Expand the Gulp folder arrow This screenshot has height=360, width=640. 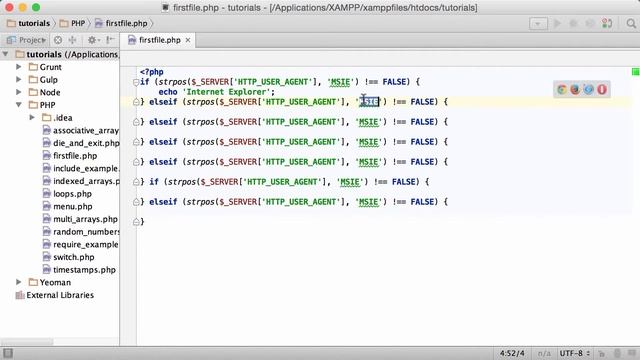click(x=18, y=79)
